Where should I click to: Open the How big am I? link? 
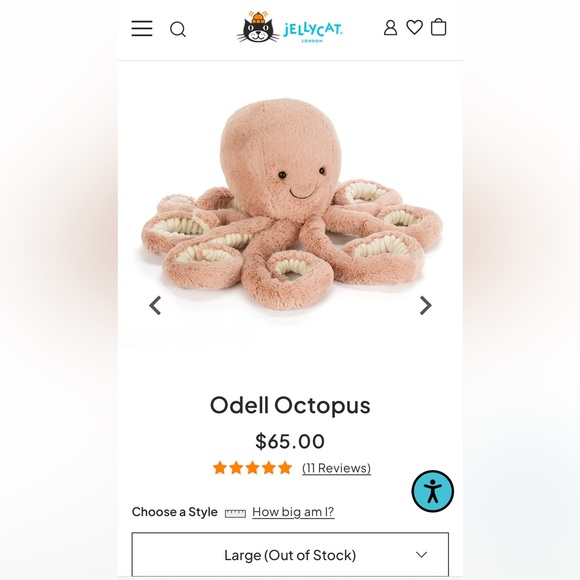[x=293, y=512]
